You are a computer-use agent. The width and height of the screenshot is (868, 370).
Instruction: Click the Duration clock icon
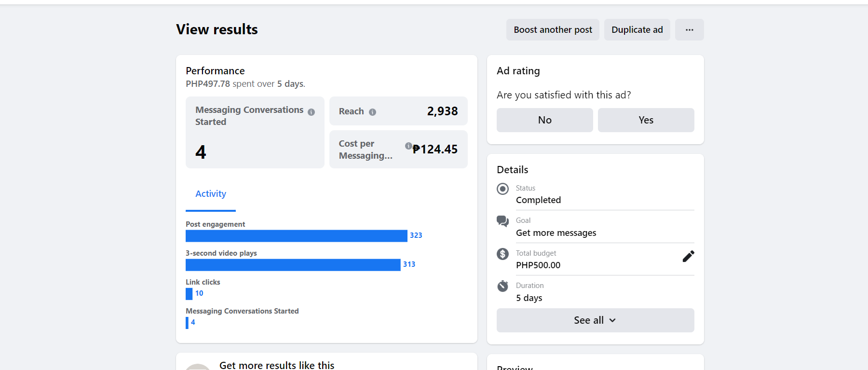[502, 286]
